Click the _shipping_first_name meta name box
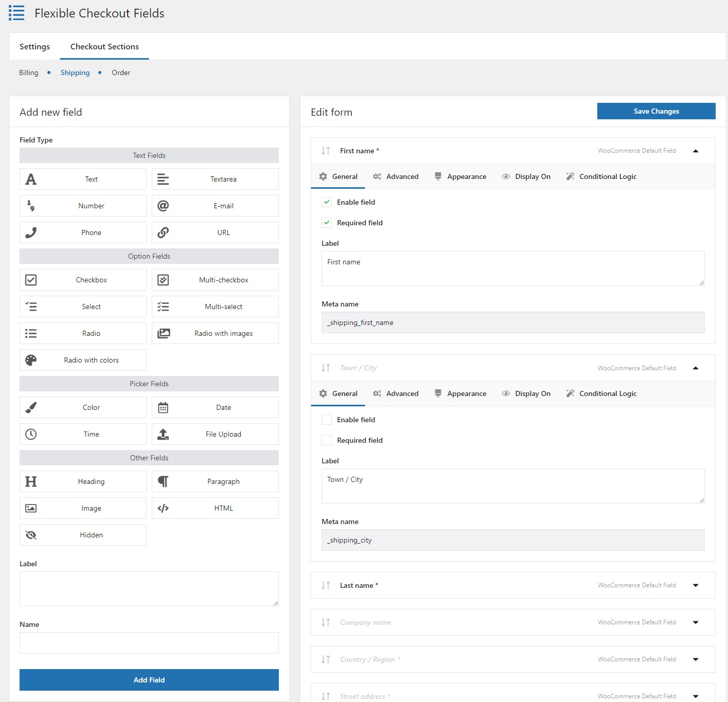 coord(513,322)
